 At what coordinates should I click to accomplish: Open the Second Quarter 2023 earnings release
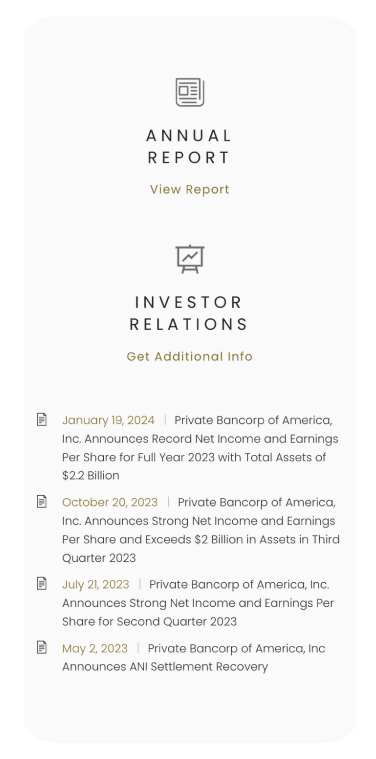point(198,603)
